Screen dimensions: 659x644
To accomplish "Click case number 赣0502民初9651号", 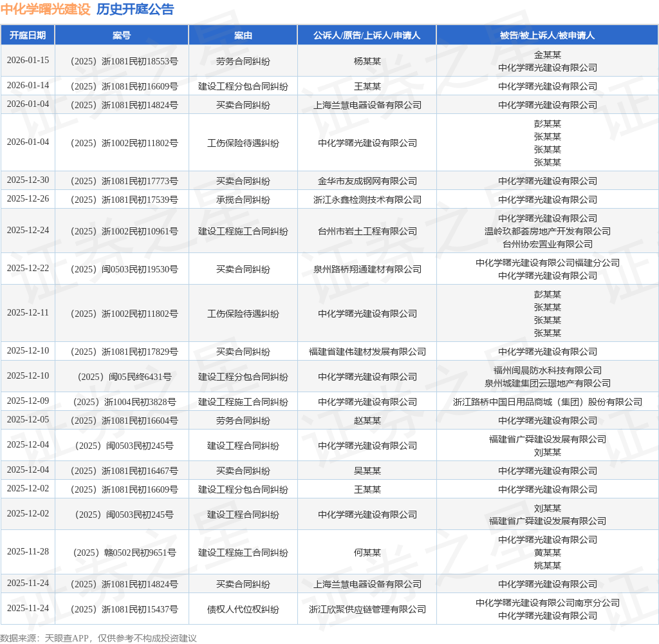I will (125, 553).
